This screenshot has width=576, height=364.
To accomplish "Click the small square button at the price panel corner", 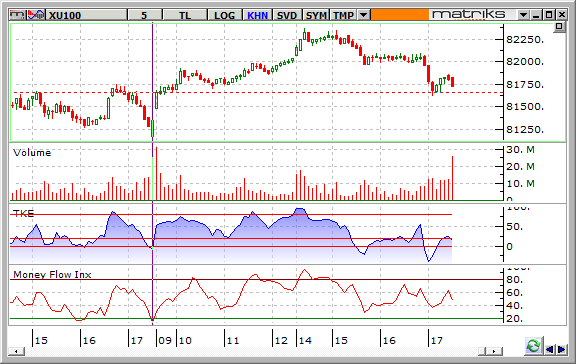I will point(559,26).
